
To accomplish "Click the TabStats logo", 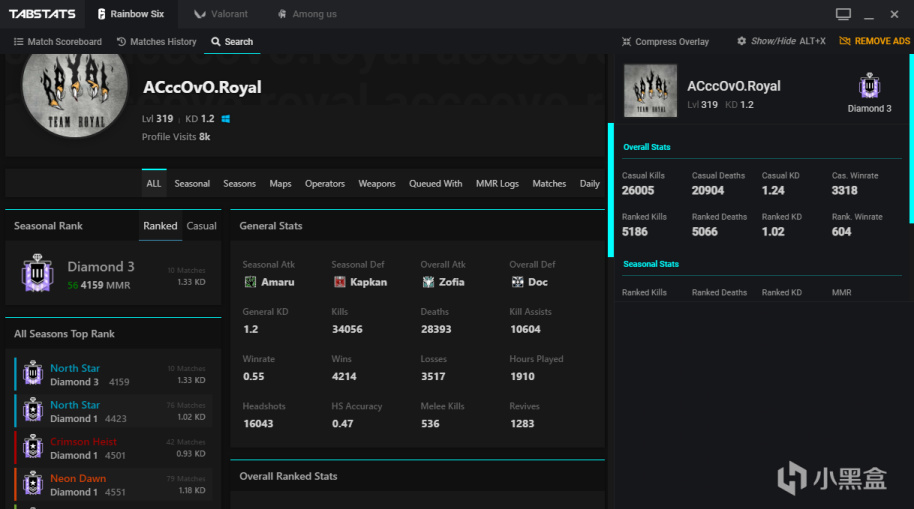I will [42, 13].
